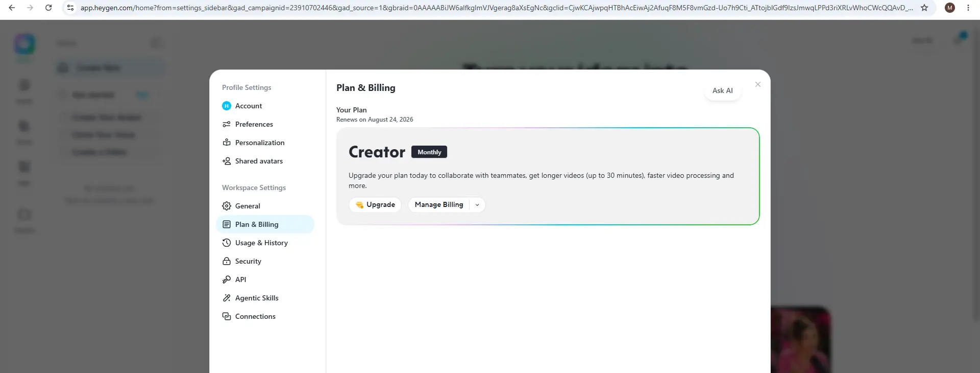The height and width of the screenshot is (373, 980).
Task: Click the Profile Settings section label
Action: point(247,87)
